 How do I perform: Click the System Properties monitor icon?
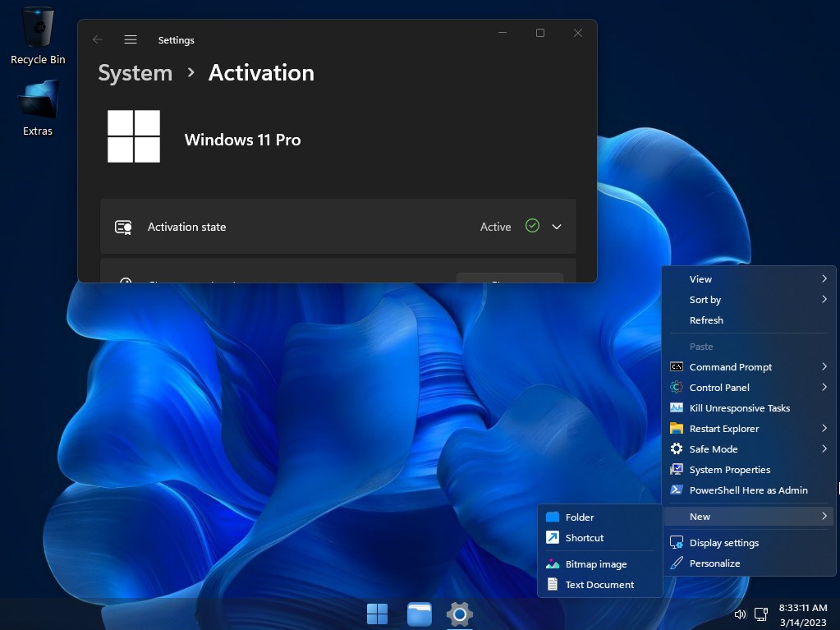point(677,469)
